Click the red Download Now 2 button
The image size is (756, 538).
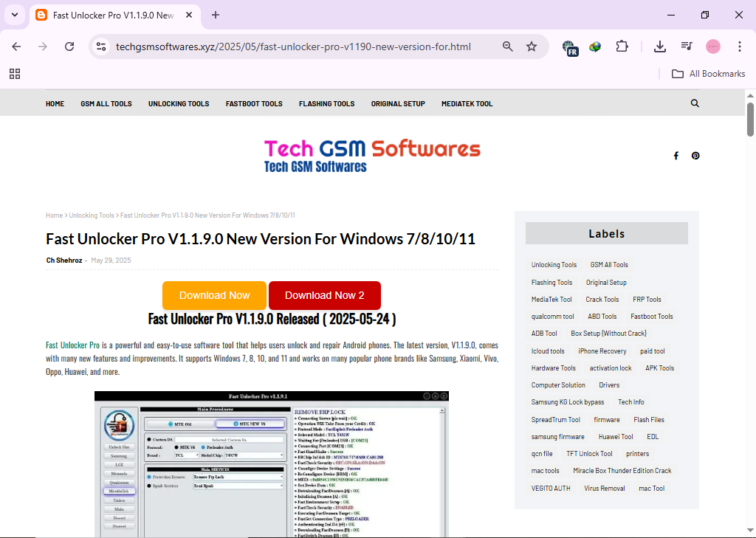[x=325, y=295]
